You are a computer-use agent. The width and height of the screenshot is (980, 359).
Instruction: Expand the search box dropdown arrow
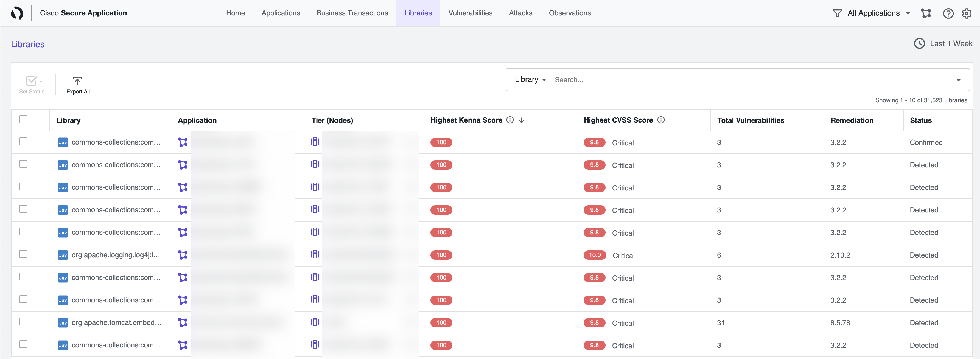tap(958, 80)
